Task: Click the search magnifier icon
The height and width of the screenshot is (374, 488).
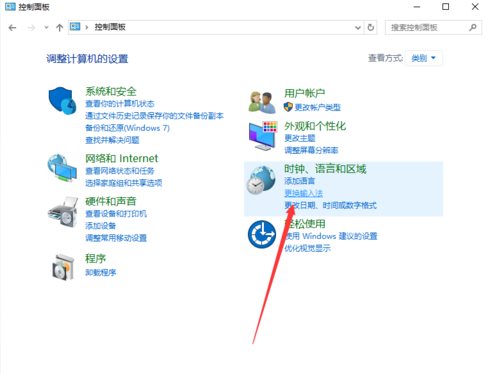Action: pos(473,27)
